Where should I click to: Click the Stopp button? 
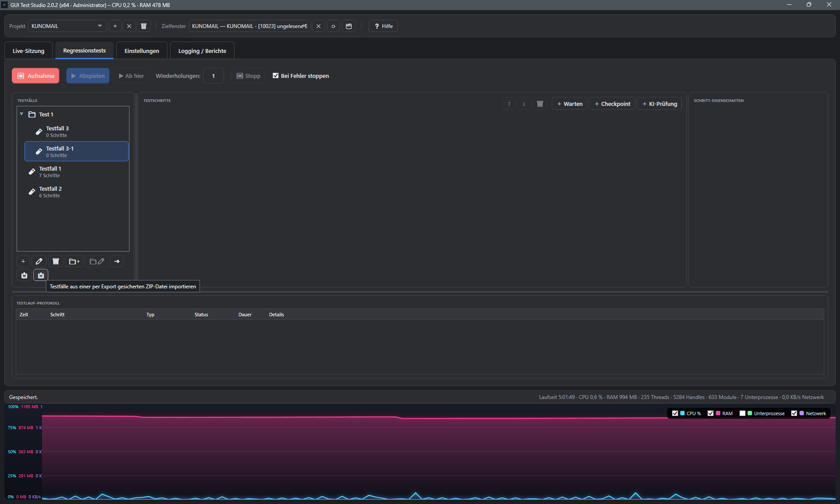coord(248,76)
